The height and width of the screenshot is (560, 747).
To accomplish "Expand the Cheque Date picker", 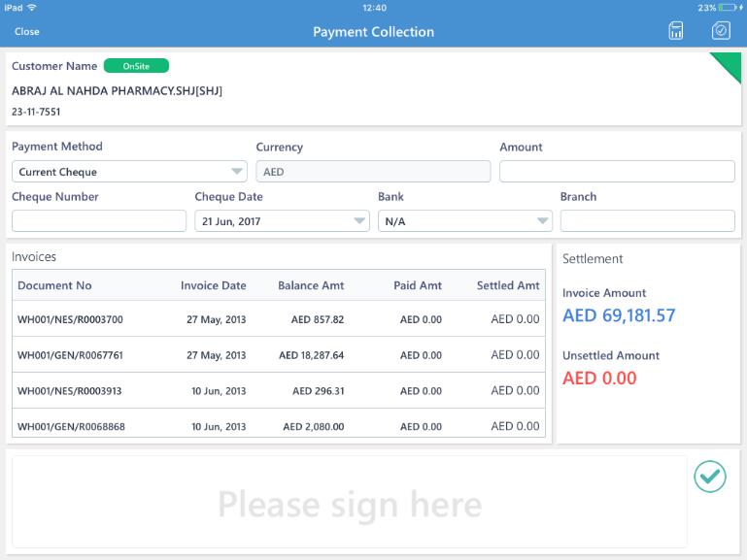I will coord(282,221).
